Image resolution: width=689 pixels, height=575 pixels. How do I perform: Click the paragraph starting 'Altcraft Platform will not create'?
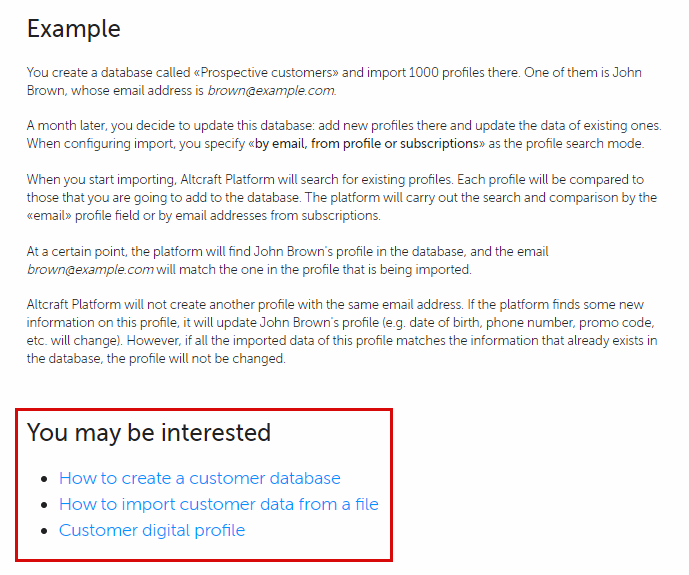click(342, 332)
